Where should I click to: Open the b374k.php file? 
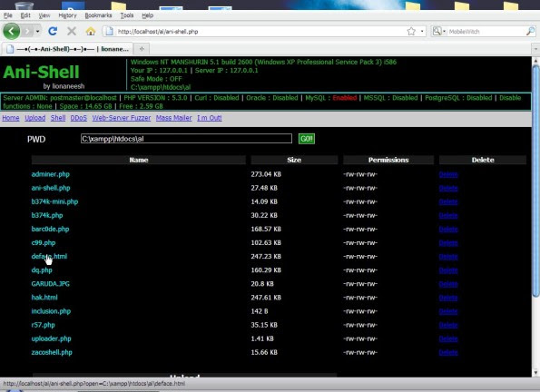click(47, 215)
